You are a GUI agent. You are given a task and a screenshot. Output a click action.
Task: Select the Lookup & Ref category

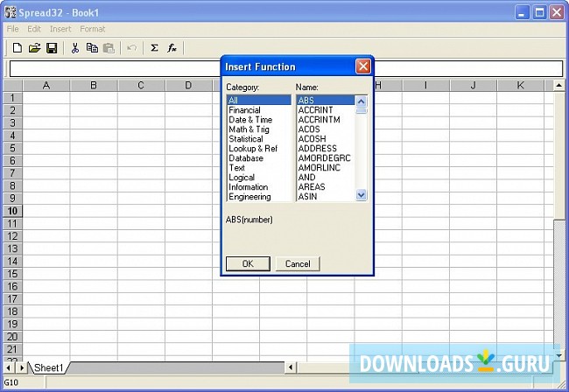pos(259,149)
